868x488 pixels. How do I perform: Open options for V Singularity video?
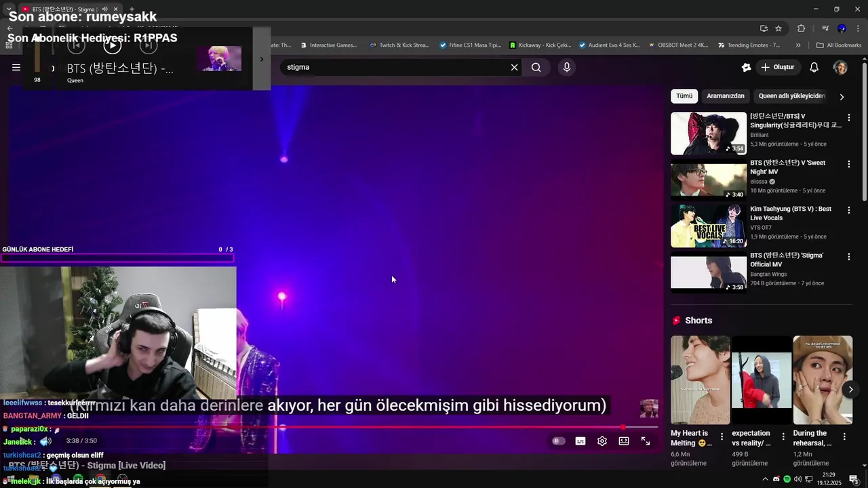pyautogui.click(x=848, y=118)
